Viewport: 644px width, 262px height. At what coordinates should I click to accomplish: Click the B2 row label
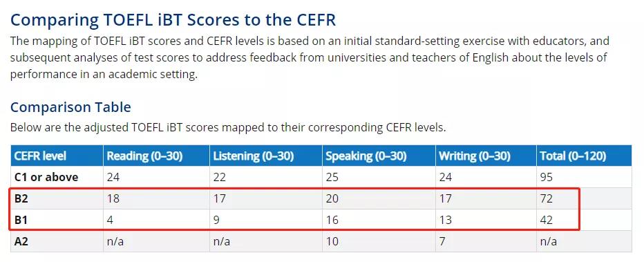(21, 199)
